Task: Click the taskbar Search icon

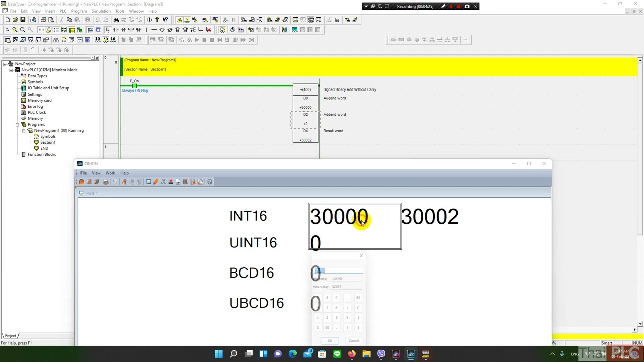Action: (x=233, y=354)
